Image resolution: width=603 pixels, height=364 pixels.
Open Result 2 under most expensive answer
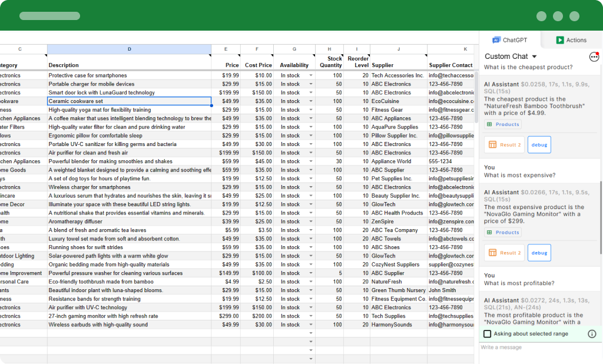tap(503, 253)
